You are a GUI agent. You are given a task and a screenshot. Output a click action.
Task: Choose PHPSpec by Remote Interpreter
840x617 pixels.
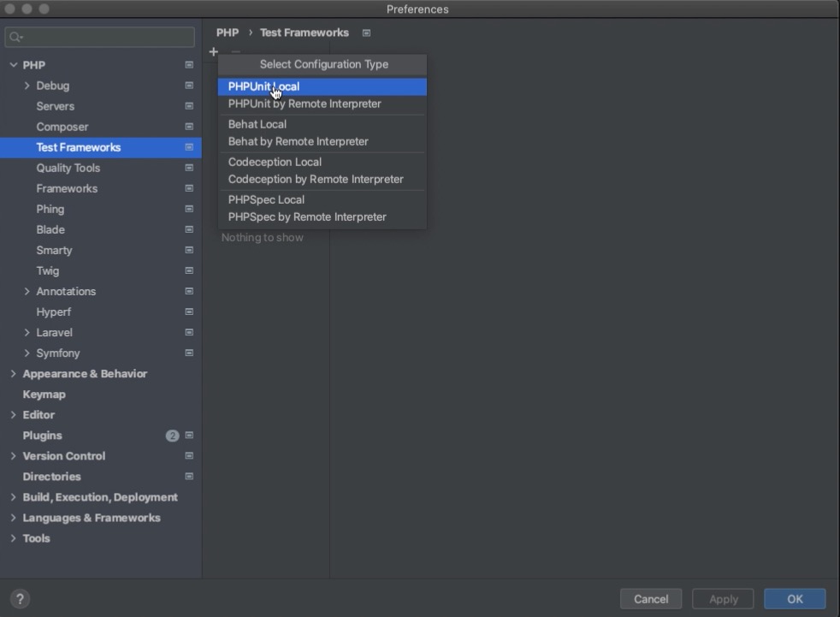pyautogui.click(x=322, y=217)
